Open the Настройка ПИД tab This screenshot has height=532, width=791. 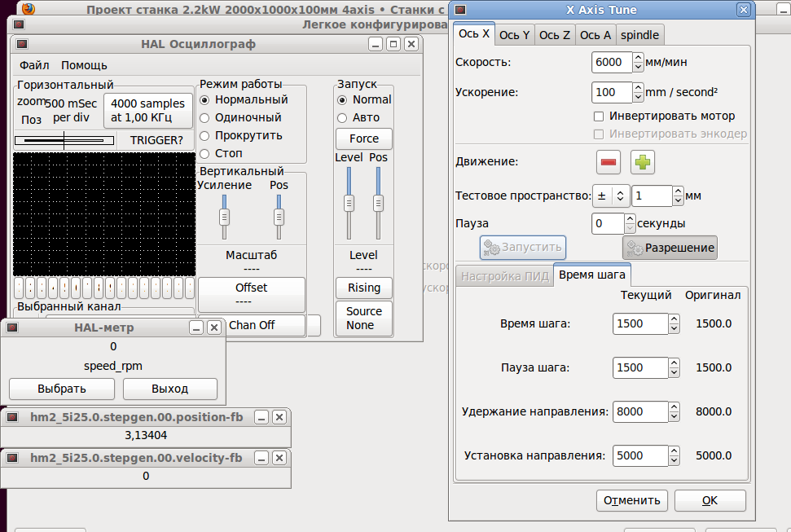point(504,276)
